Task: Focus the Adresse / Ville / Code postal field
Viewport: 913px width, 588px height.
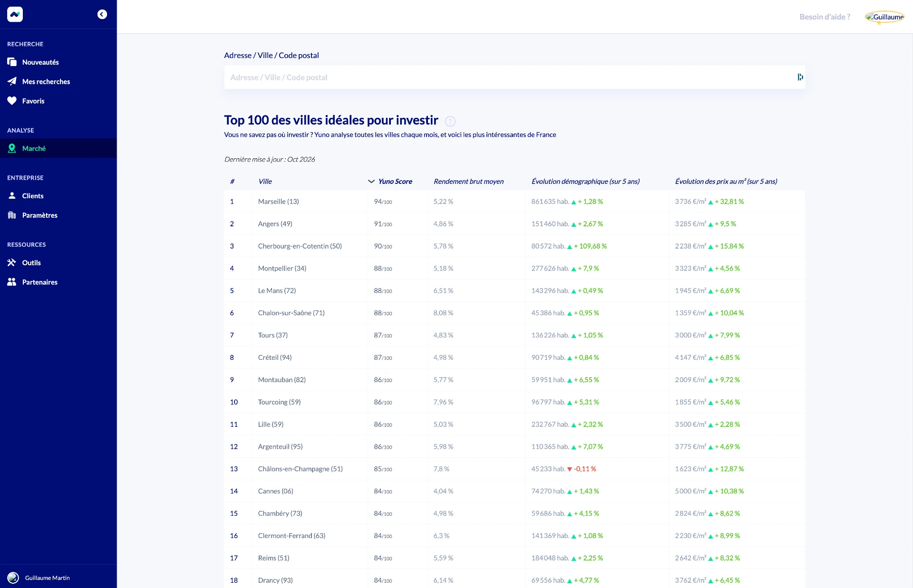Action: 515,77
